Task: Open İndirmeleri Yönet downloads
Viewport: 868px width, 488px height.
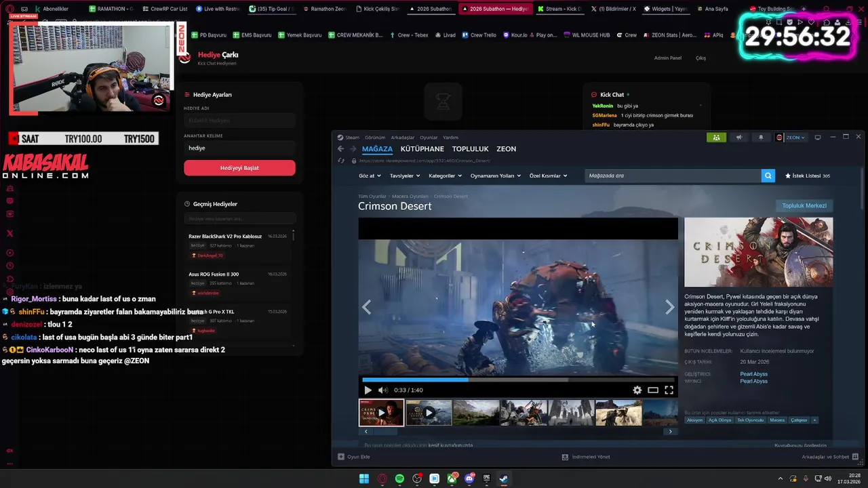Action: click(586, 457)
